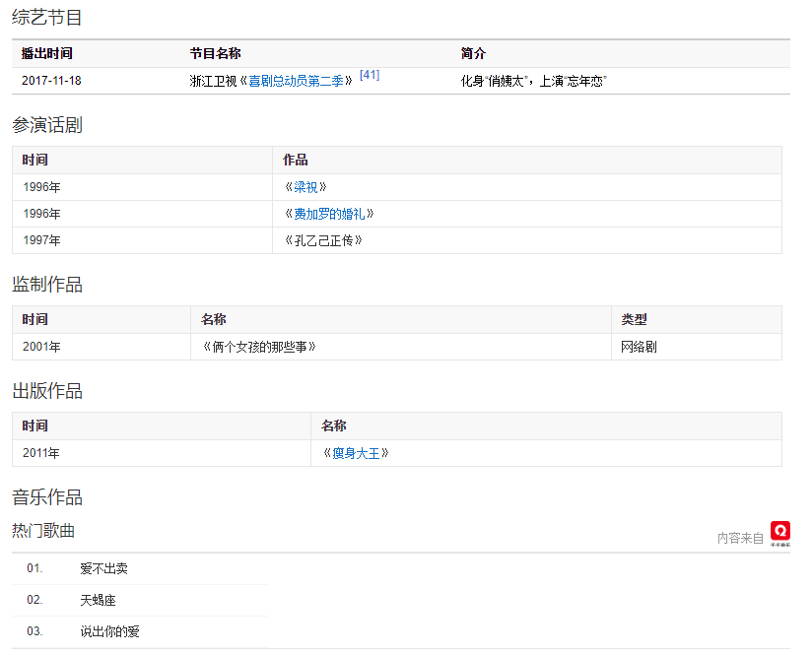This screenshot has width=812, height=655.
Task: Click the [41] reference citation
Action: tap(370, 75)
